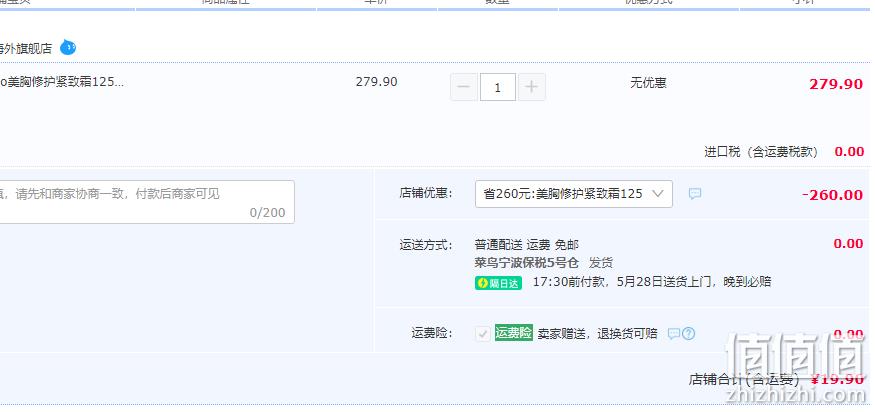Viewport: 875px width, 412px height.
Task: Click the buyer message text box
Action: point(146,202)
